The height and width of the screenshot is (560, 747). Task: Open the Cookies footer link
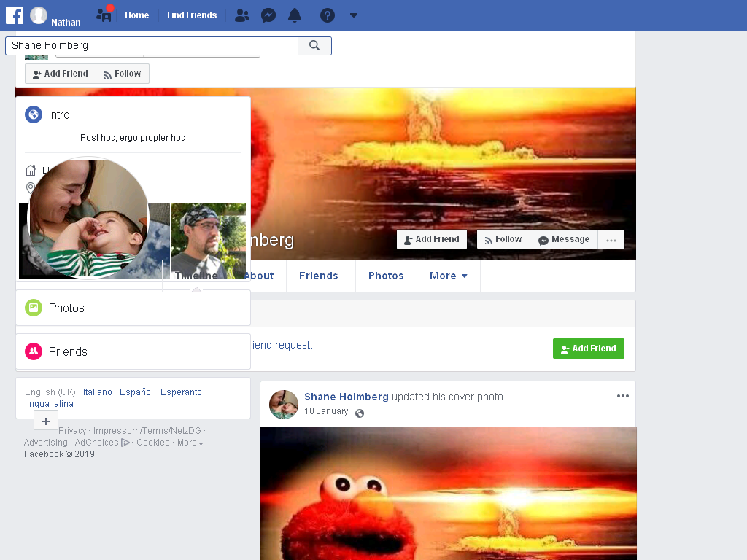153,443
